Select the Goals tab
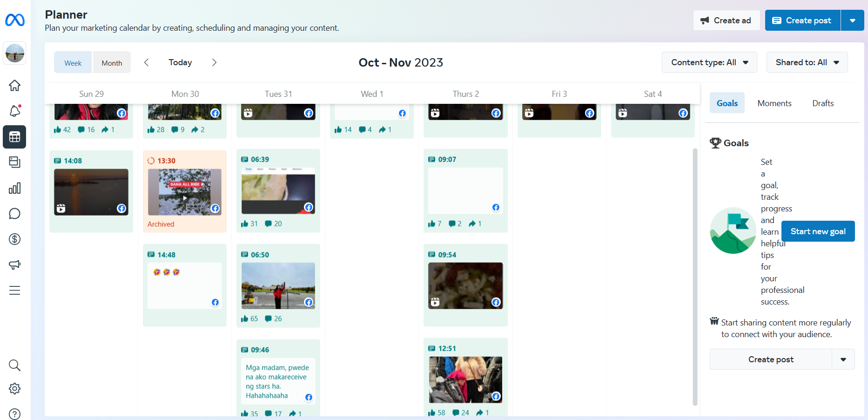 (727, 103)
